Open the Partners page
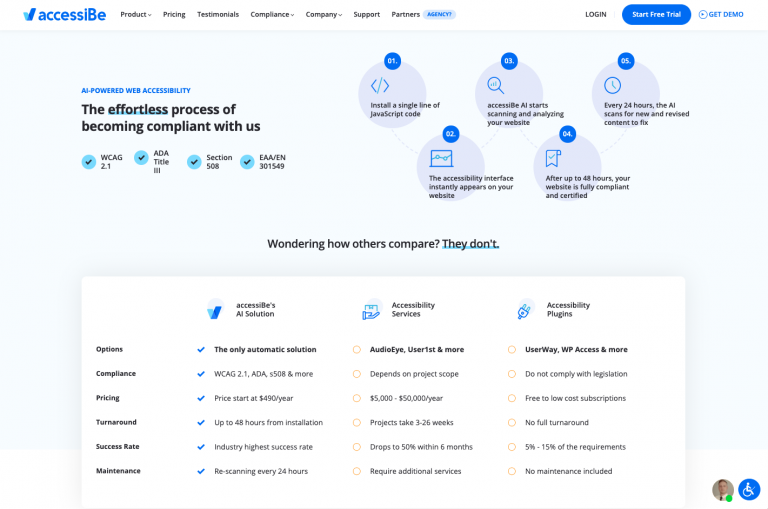 coord(406,15)
